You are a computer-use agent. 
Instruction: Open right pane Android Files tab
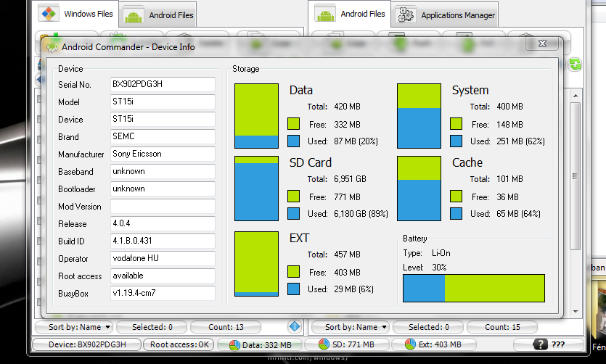350,14
